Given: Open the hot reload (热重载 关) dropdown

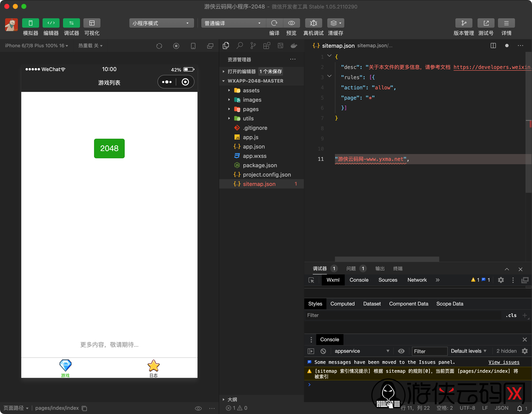Looking at the screenshot, I should click(90, 46).
